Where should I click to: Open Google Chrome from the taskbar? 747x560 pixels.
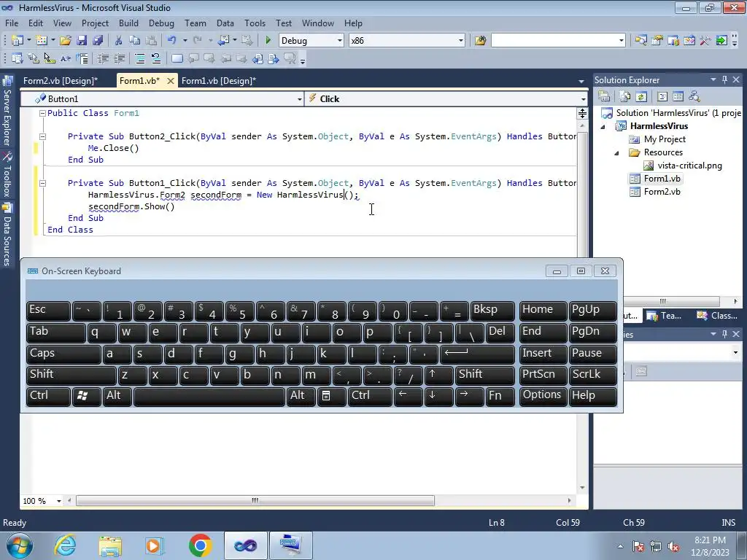(x=200, y=545)
